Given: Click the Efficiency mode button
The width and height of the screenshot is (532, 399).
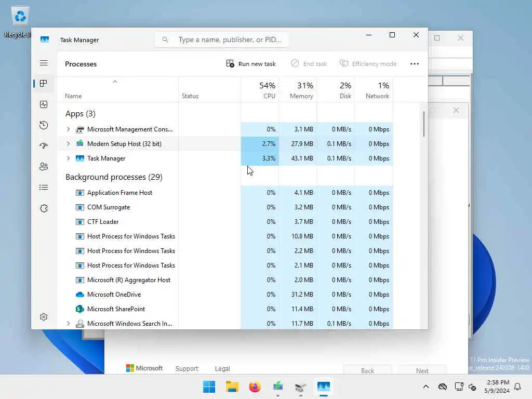Looking at the screenshot, I should [368, 64].
